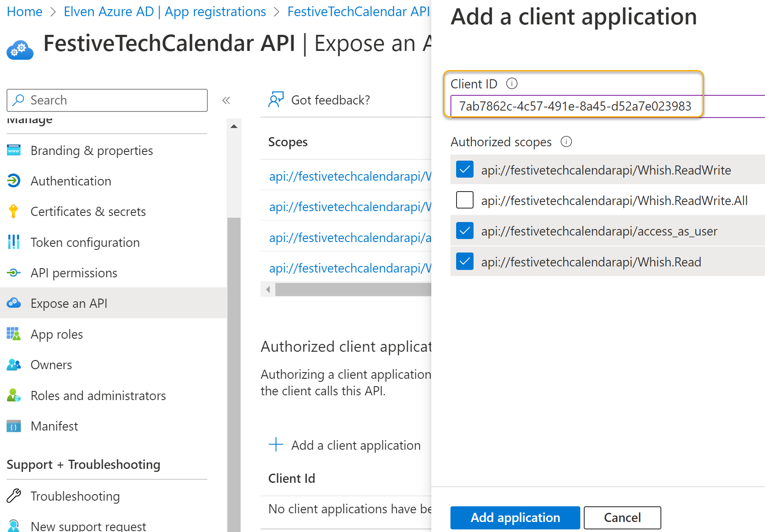The width and height of the screenshot is (765, 532).
Task: Click the Scopes column header
Action: (288, 142)
